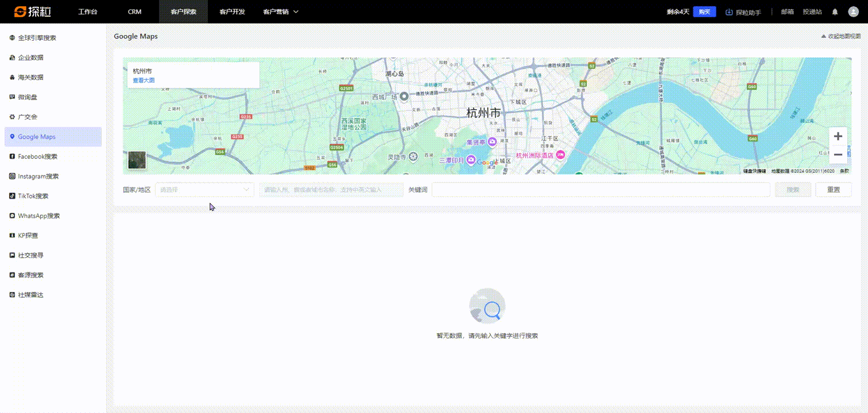The height and width of the screenshot is (413, 868).
Task: Click the 灵隐寺 map marker
Action: click(x=412, y=157)
